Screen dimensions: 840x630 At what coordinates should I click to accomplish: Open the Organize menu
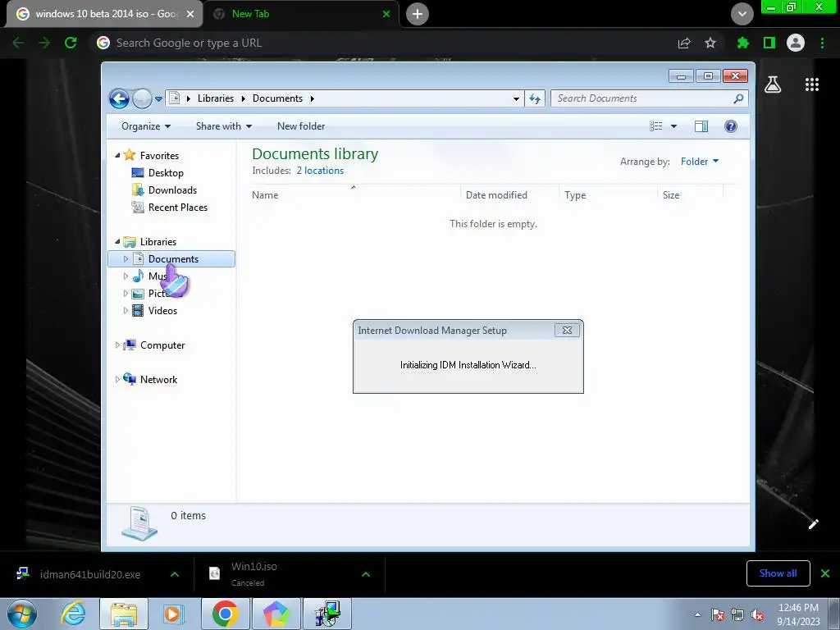point(146,126)
